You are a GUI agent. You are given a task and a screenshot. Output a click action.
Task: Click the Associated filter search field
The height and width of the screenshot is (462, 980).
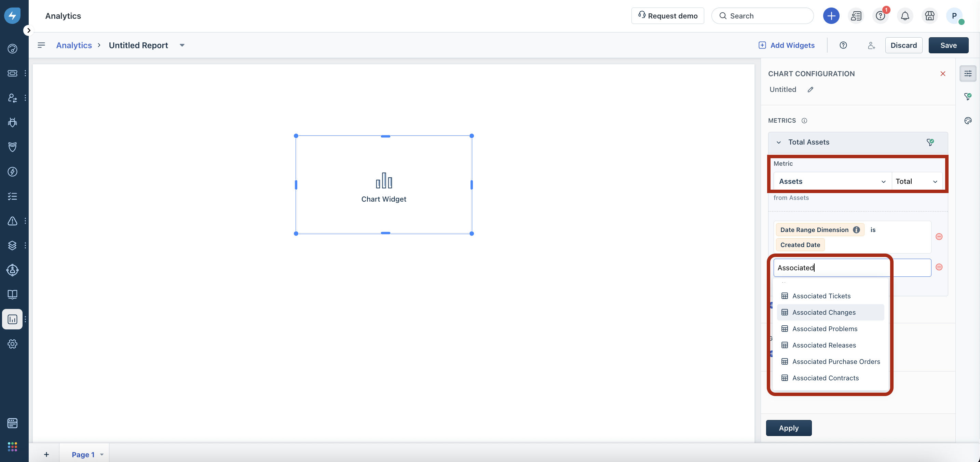coord(852,268)
